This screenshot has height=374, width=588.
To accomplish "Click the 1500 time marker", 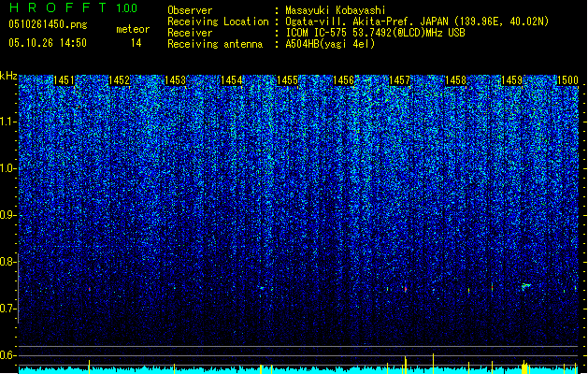I will pyautogui.click(x=567, y=79).
